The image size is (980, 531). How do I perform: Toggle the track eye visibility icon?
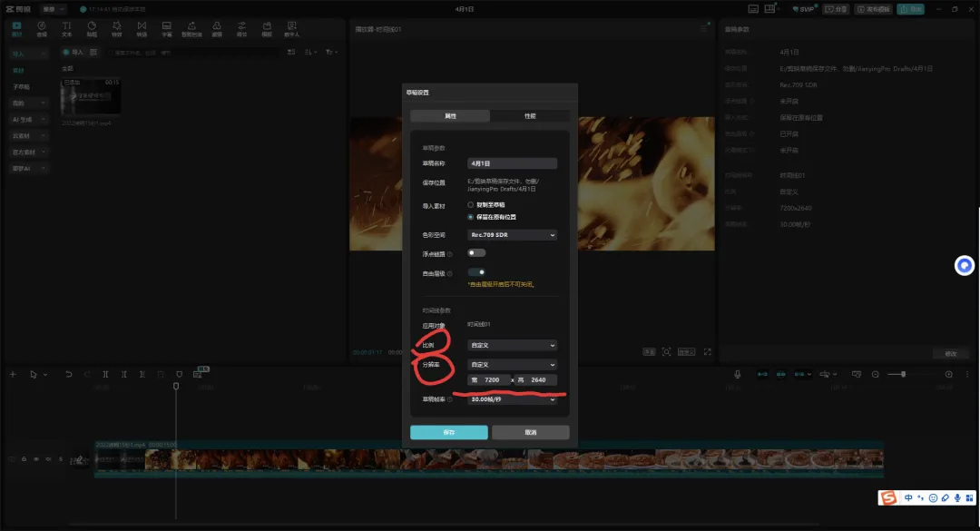(x=36, y=459)
